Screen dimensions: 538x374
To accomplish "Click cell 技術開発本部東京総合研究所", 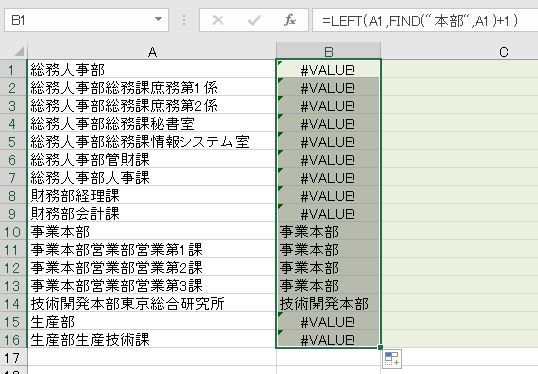I will point(152,303).
